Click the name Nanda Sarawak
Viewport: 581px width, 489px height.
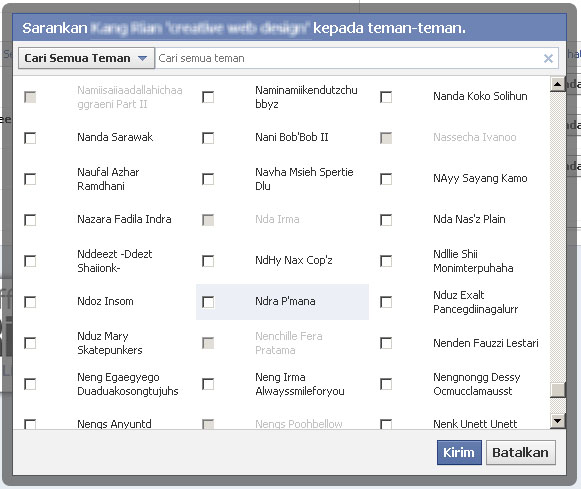pos(115,137)
